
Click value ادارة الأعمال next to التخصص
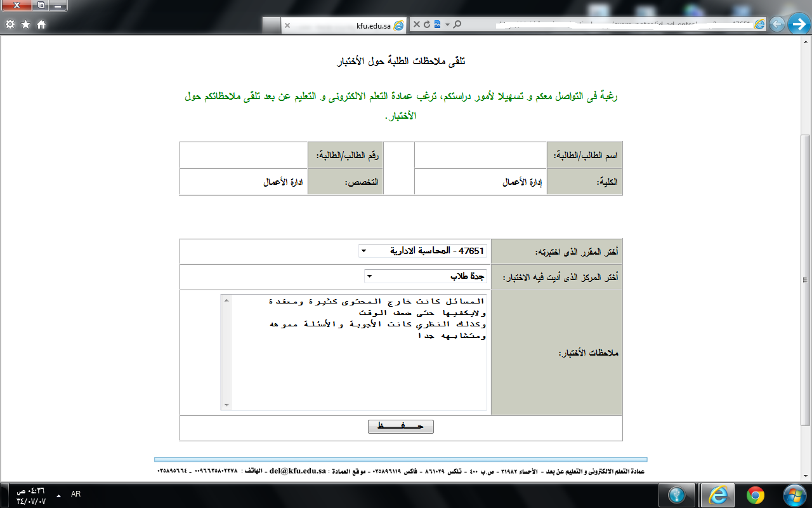284,182
